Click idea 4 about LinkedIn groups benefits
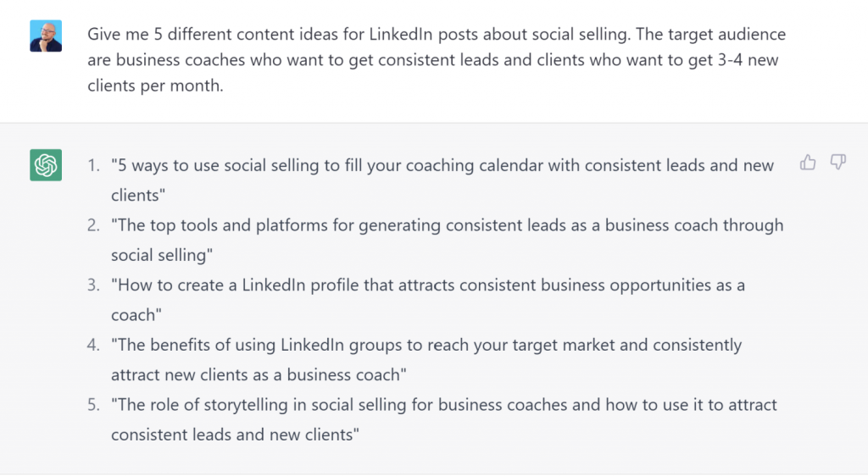This screenshot has height=476, width=868. (x=426, y=359)
